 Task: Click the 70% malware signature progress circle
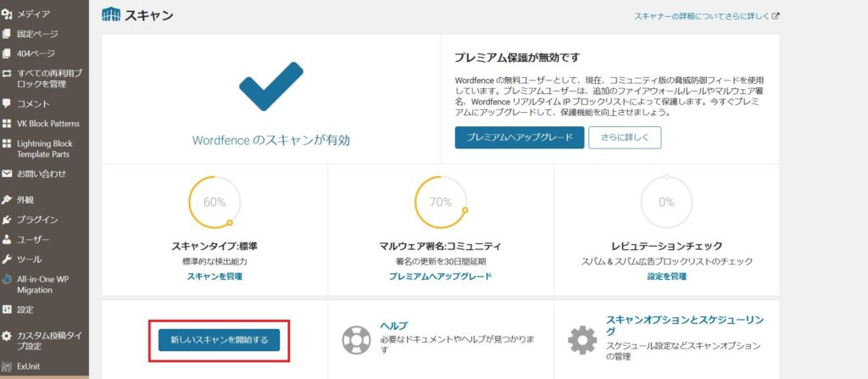tap(441, 203)
